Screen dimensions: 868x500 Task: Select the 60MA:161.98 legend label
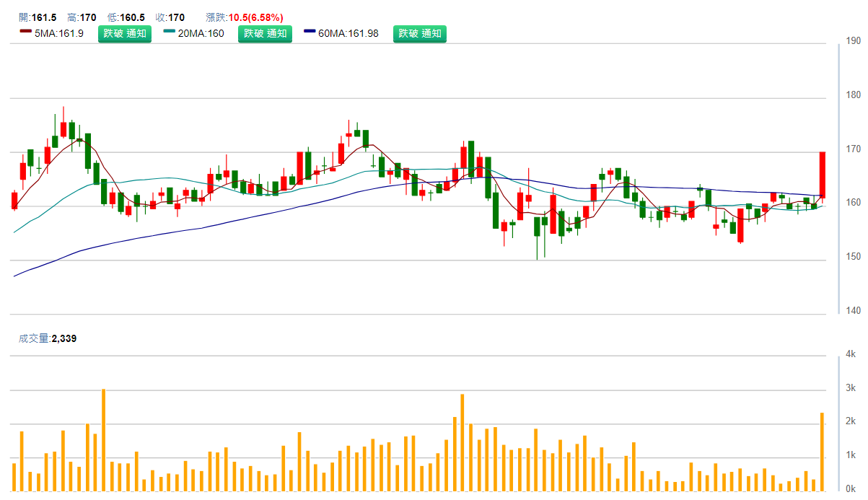pos(348,33)
